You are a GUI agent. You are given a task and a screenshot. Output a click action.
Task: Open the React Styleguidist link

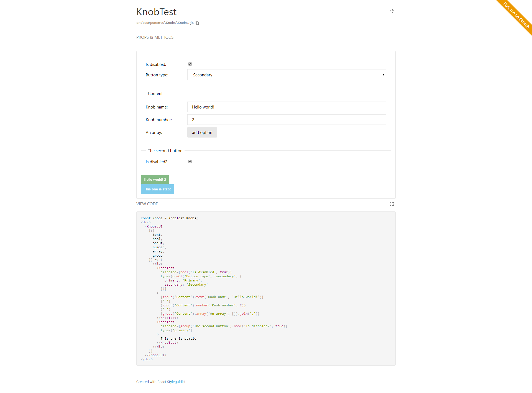pyautogui.click(x=171, y=382)
